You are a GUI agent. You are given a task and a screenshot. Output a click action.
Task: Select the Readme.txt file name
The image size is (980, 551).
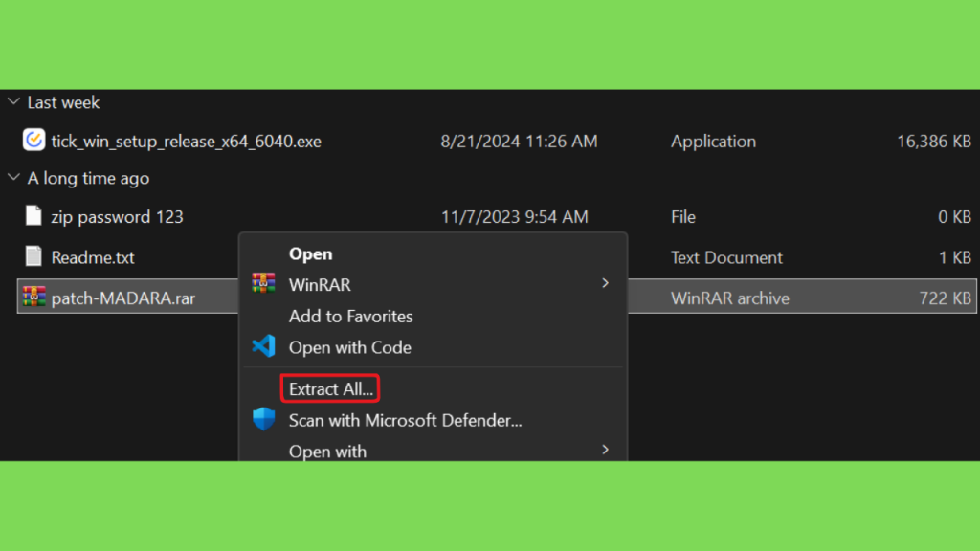(93, 257)
